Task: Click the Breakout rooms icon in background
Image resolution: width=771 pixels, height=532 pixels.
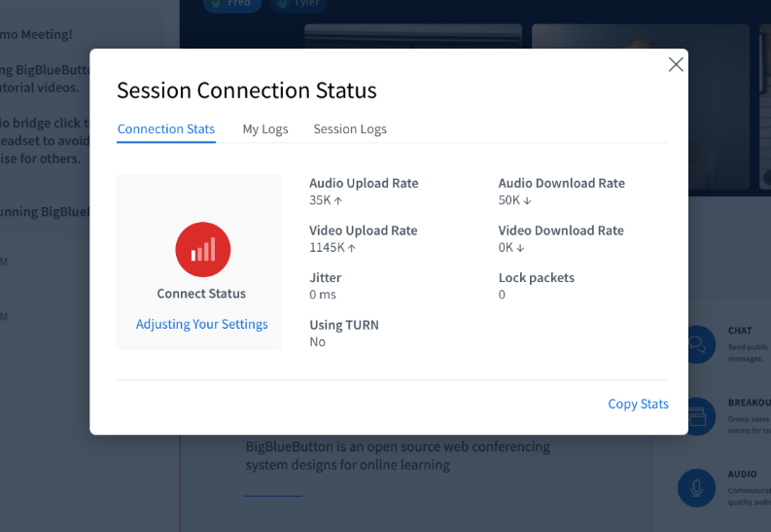Action: click(x=698, y=416)
